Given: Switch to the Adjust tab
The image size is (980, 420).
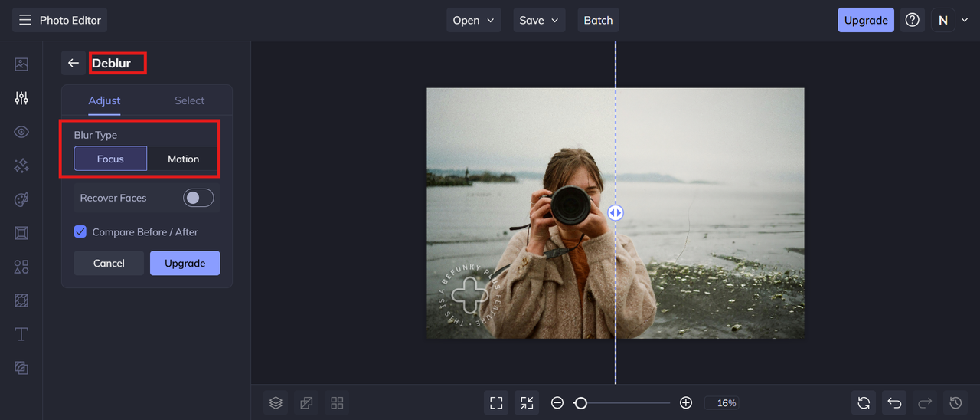Looking at the screenshot, I should [104, 100].
